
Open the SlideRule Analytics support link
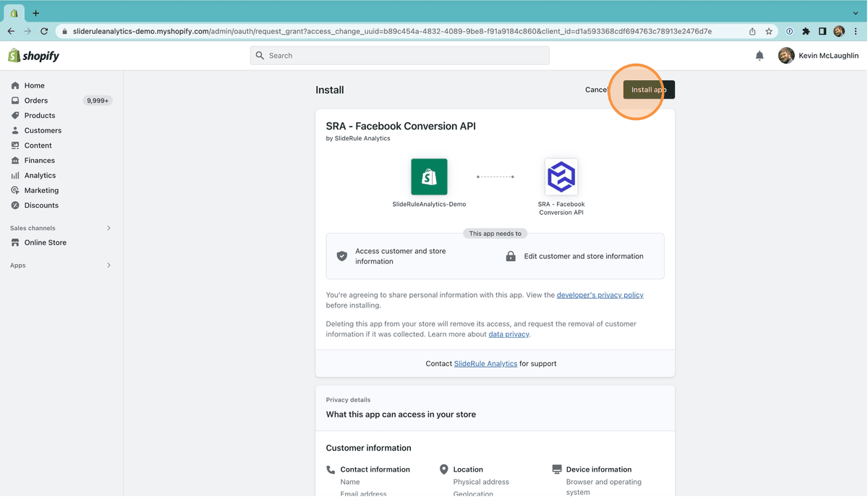coord(485,364)
